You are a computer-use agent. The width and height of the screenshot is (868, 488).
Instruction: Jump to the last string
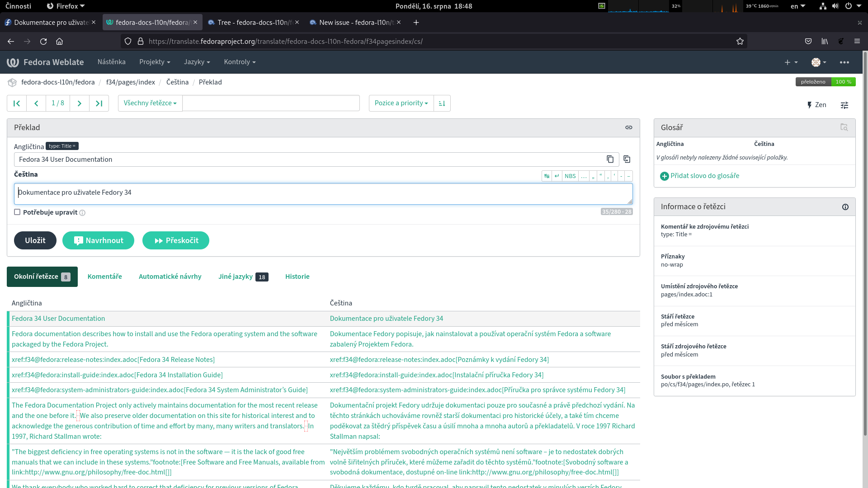tap(99, 103)
